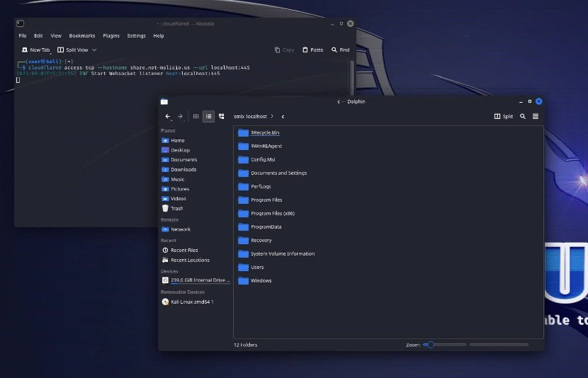Click New Tab in Konsole toolbar
The height and width of the screenshot is (378, 588).
pos(35,50)
